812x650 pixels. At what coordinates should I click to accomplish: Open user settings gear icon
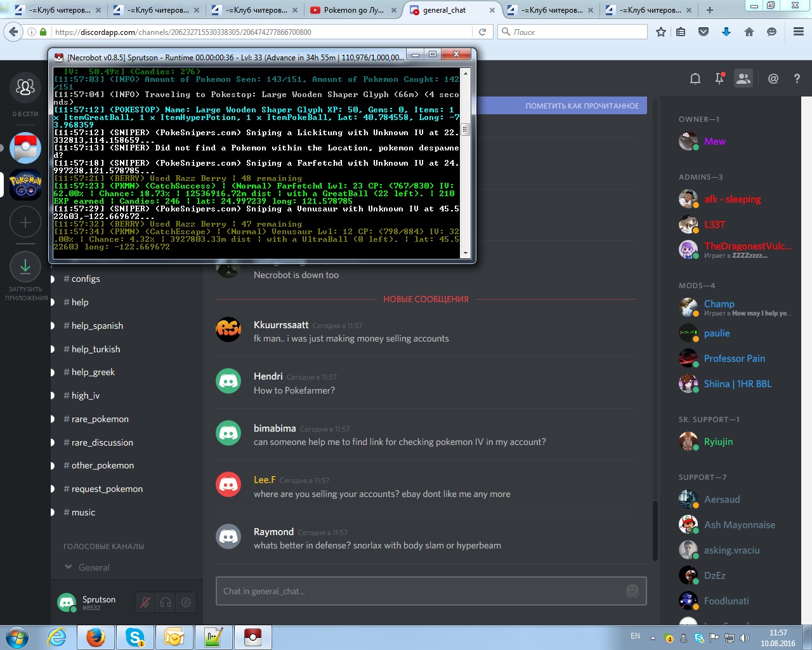coord(186,602)
